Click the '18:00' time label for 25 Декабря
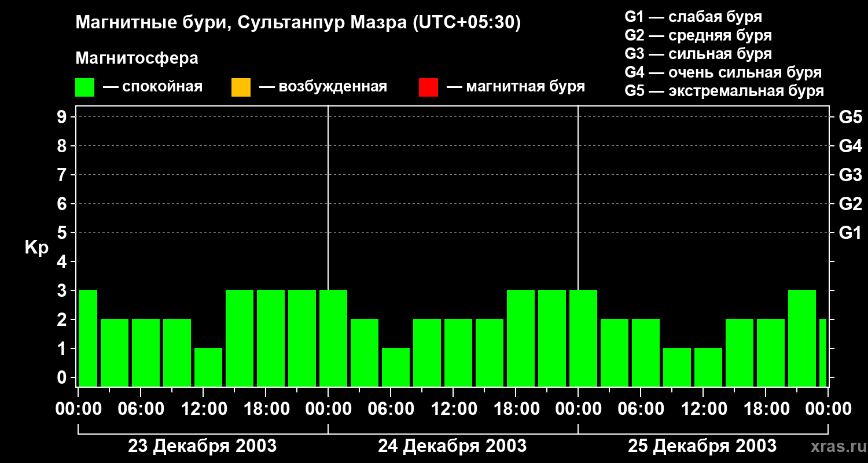 766,409
